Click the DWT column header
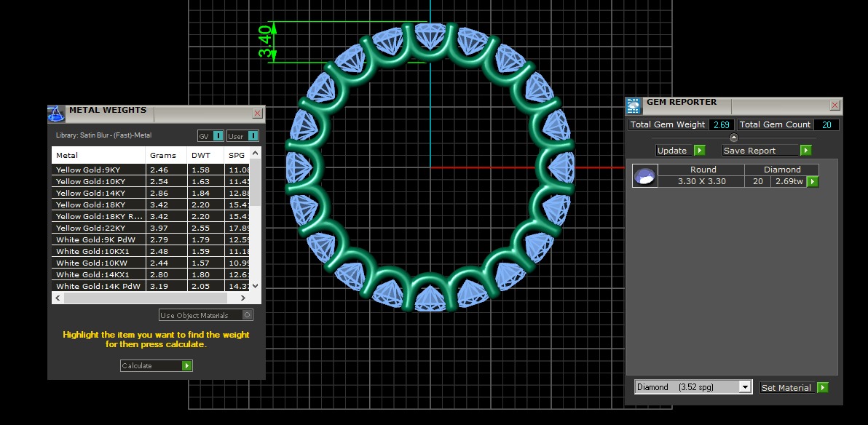The height and width of the screenshot is (425, 868). click(205, 156)
